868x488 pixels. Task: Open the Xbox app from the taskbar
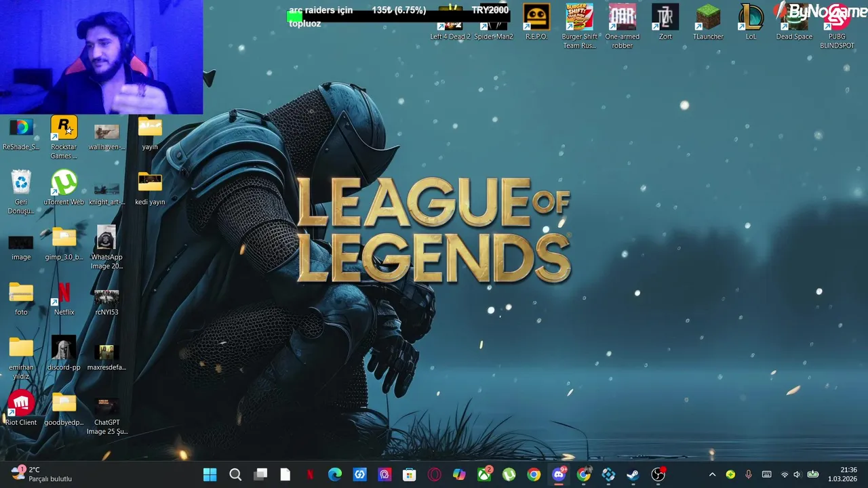tap(484, 474)
